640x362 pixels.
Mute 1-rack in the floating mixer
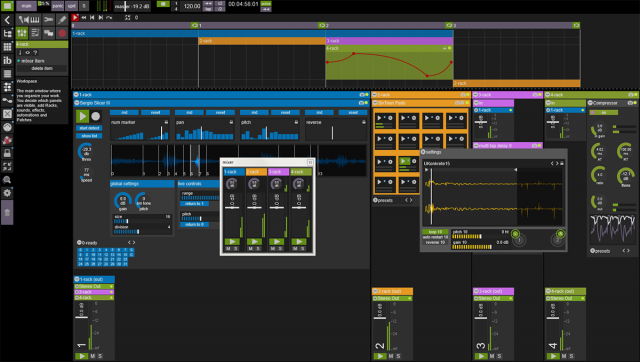[228, 249]
